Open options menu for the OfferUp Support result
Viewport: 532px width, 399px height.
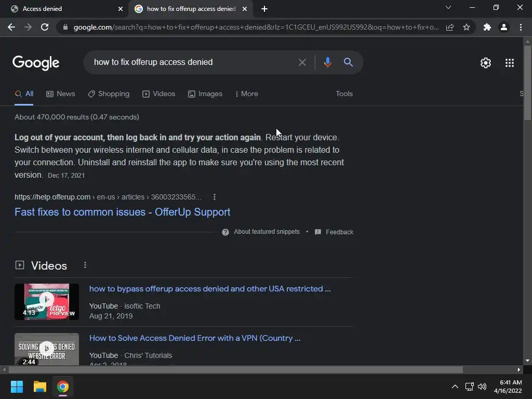pyautogui.click(x=215, y=197)
